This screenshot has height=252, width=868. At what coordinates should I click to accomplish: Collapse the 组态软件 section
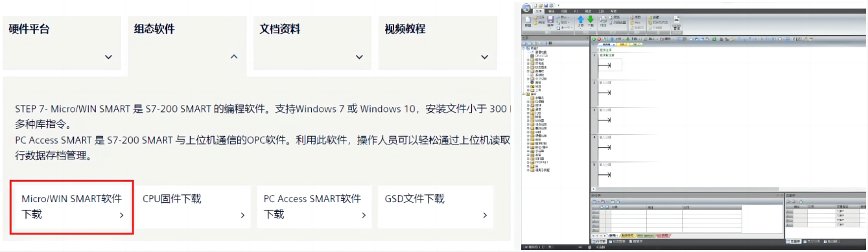pyautogui.click(x=233, y=57)
